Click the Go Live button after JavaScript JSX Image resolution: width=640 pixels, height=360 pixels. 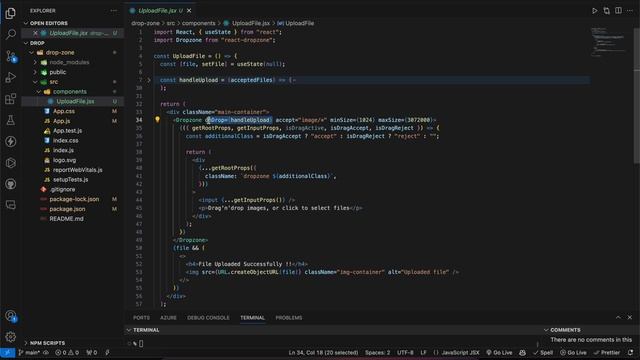pyautogui.click(x=499, y=352)
